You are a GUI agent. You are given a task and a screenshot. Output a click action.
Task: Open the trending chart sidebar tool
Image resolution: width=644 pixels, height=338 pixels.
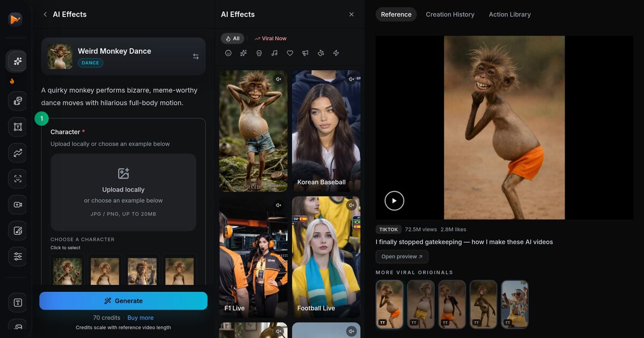18,153
